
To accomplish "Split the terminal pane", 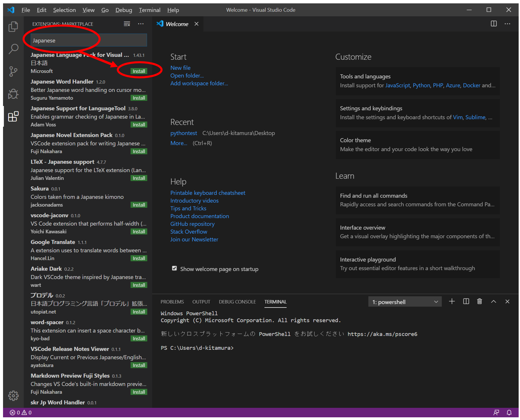I will (x=466, y=301).
